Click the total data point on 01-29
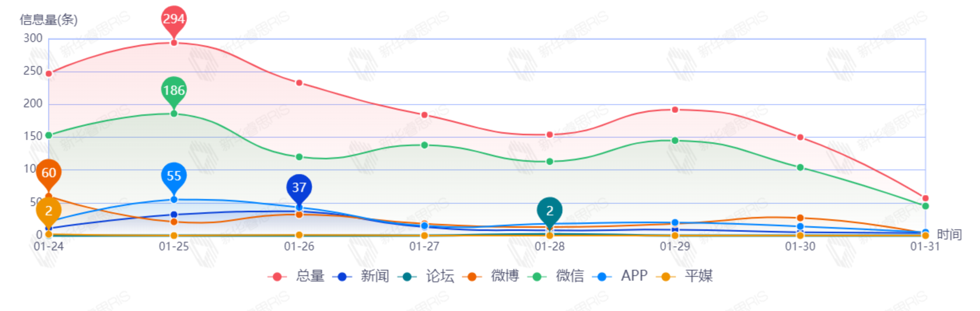Viewport: 980px width, 311px height. click(675, 110)
